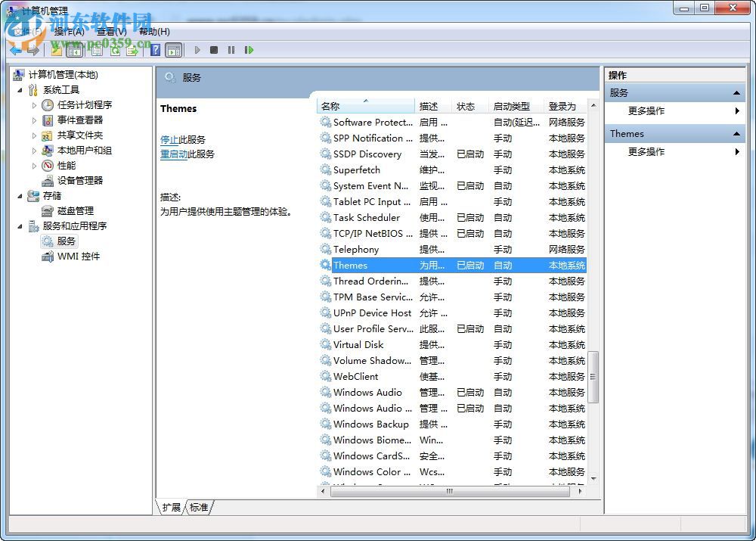Expand the 任务计划程序 tree node
The image size is (756, 541).
point(33,104)
